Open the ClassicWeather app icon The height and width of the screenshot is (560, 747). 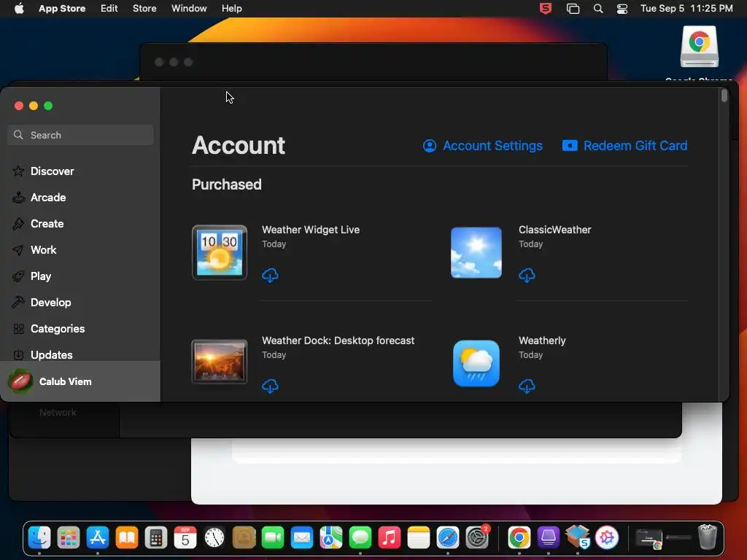(476, 252)
